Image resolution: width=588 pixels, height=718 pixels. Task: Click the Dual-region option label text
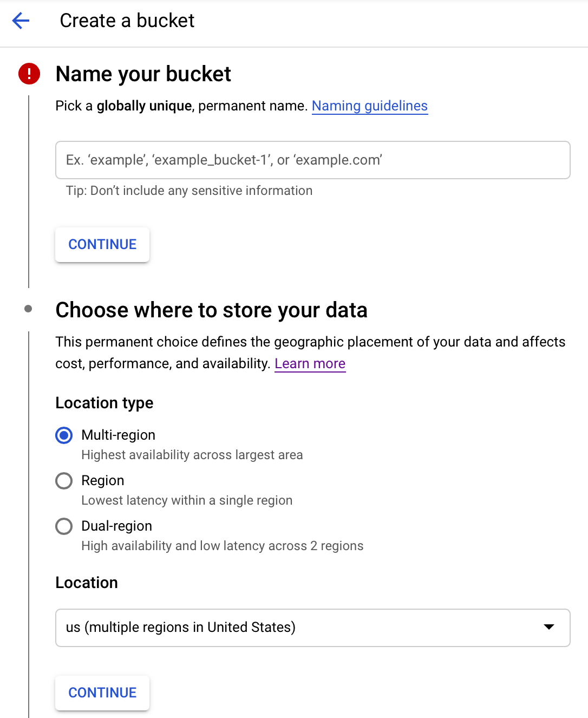116,526
